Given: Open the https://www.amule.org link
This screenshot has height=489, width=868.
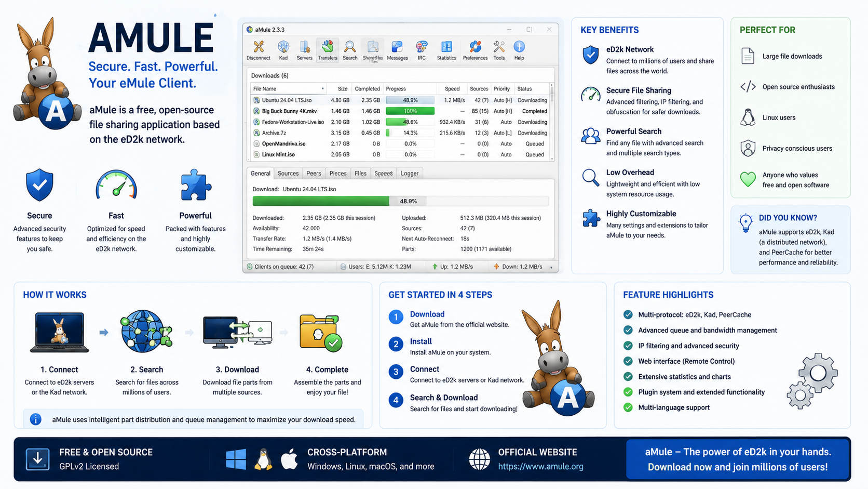Looking at the screenshot, I should point(540,467).
